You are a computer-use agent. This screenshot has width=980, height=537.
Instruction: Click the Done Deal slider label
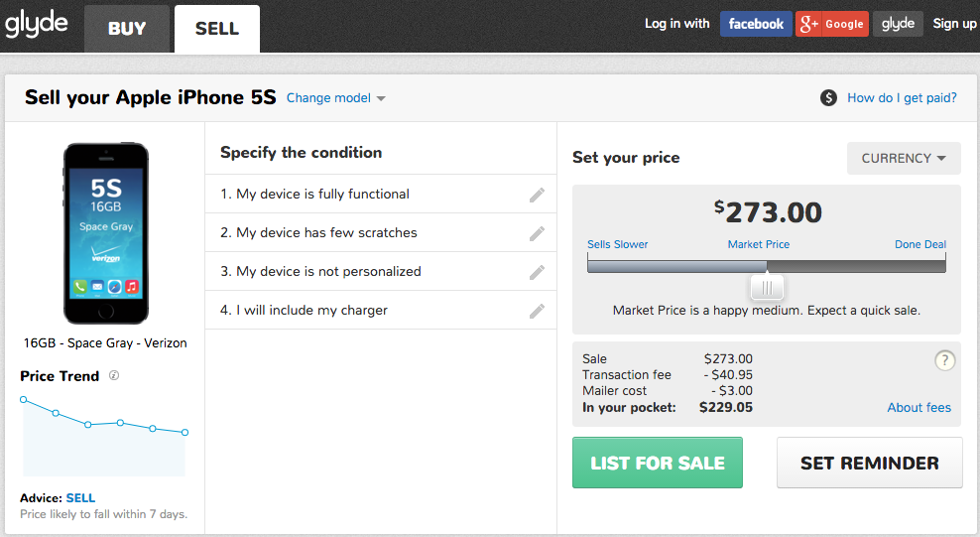click(x=920, y=244)
